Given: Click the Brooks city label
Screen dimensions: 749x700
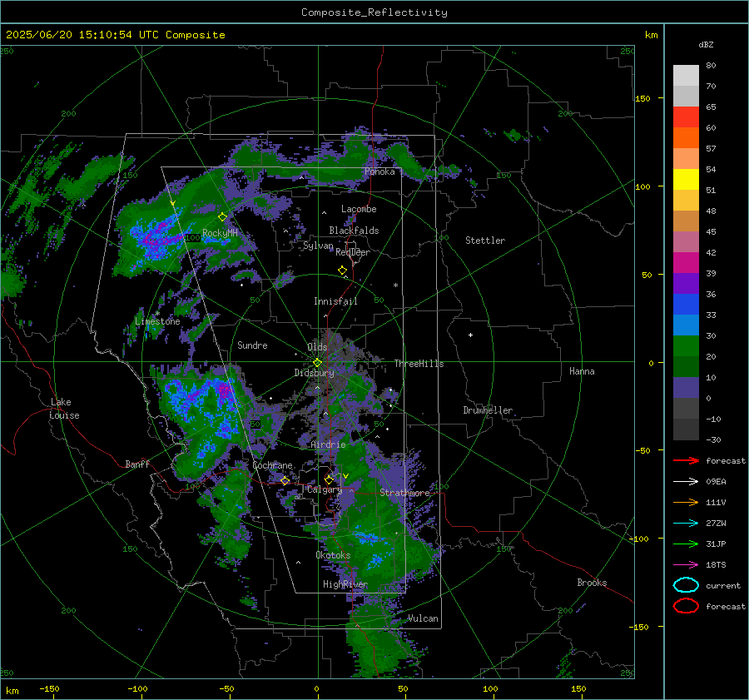Looking at the screenshot, I should [x=592, y=583].
